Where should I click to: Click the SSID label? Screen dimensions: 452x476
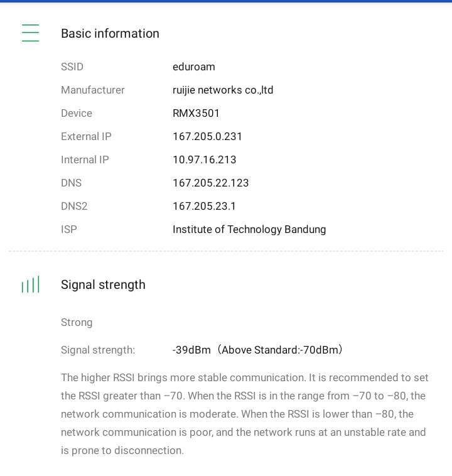72,67
